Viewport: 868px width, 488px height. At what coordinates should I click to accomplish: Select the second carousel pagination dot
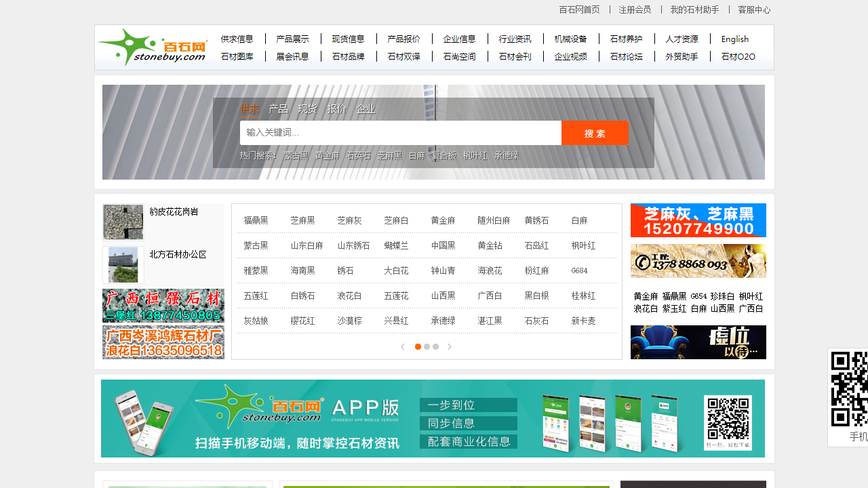pos(427,346)
